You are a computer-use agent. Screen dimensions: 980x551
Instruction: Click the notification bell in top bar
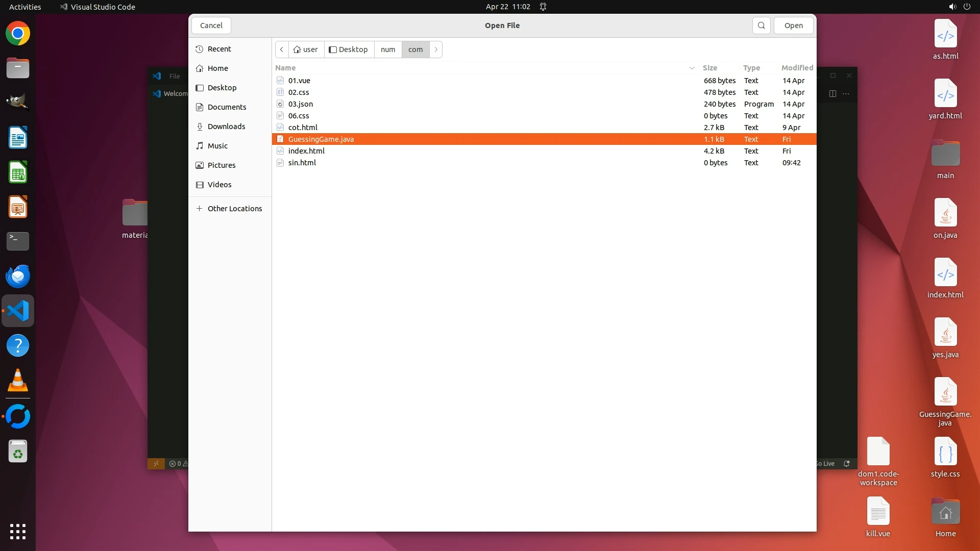tap(543, 7)
